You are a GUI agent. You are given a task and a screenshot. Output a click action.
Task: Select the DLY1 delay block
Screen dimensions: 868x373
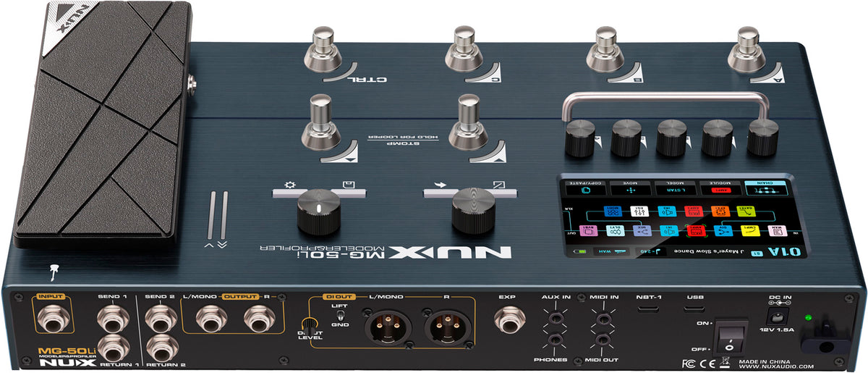coord(616,231)
